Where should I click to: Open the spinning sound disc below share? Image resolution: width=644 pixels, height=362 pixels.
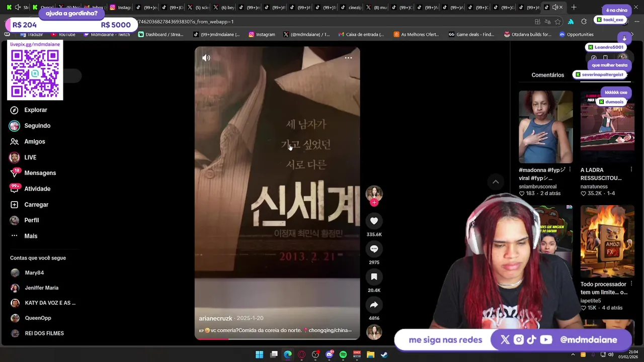pos(374,332)
